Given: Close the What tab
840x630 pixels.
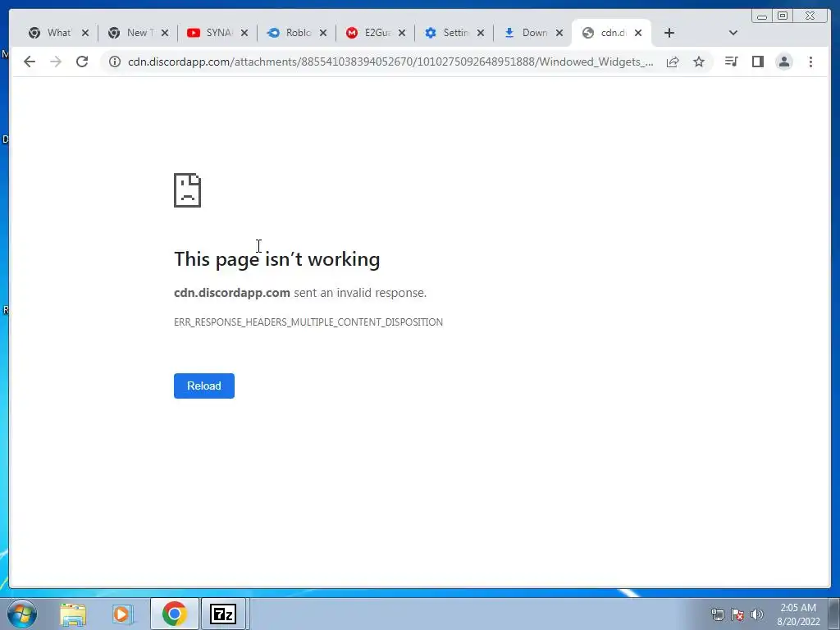Looking at the screenshot, I should [x=85, y=33].
